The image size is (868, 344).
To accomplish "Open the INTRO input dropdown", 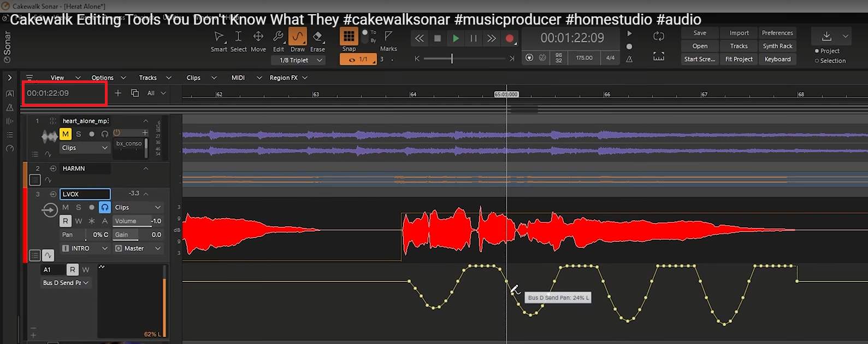I will (x=85, y=248).
